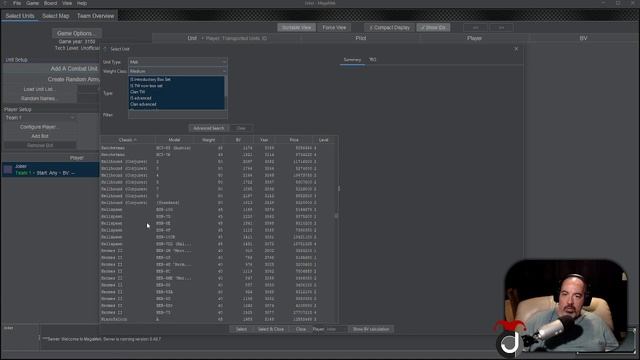Click the Advanced Search button
This screenshot has width=640, height=360.
pos(209,128)
